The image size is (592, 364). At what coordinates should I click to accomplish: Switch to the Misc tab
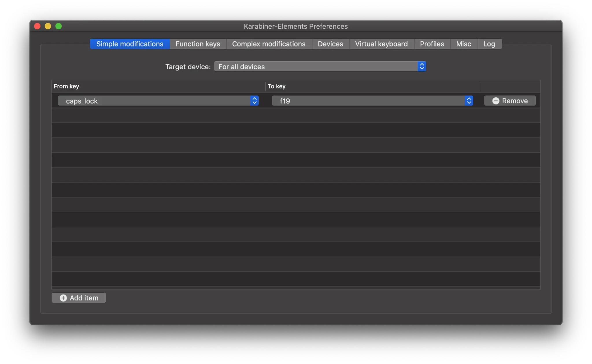pos(463,44)
